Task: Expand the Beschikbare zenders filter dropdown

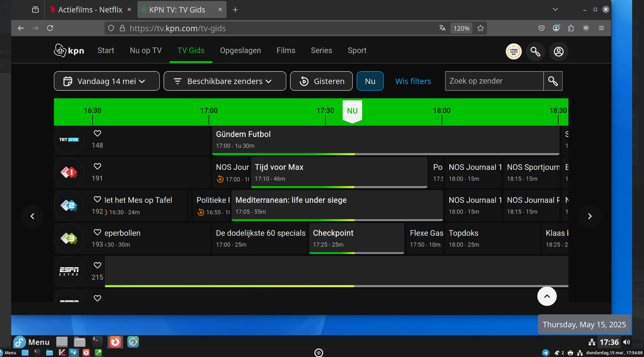Action: 225,81
